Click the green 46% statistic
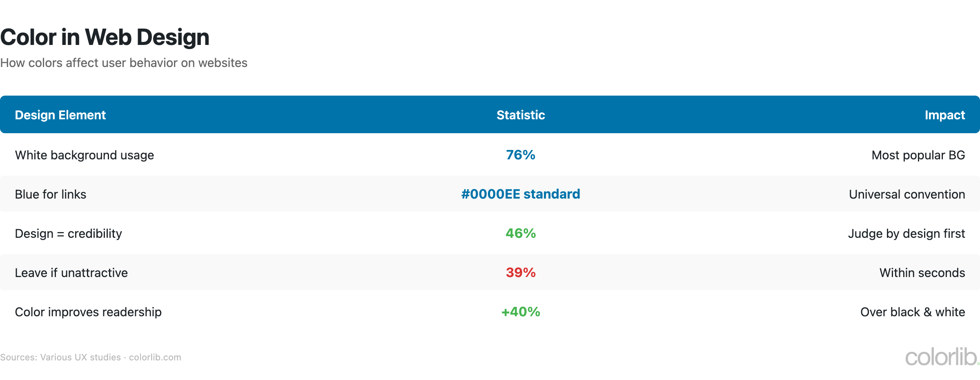980x380 pixels. tap(521, 233)
